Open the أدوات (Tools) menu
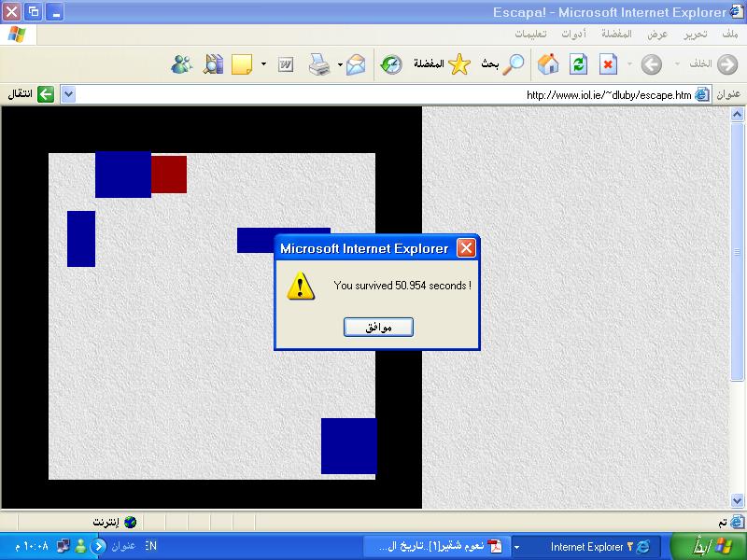The width and height of the screenshot is (747, 560). pyautogui.click(x=573, y=34)
